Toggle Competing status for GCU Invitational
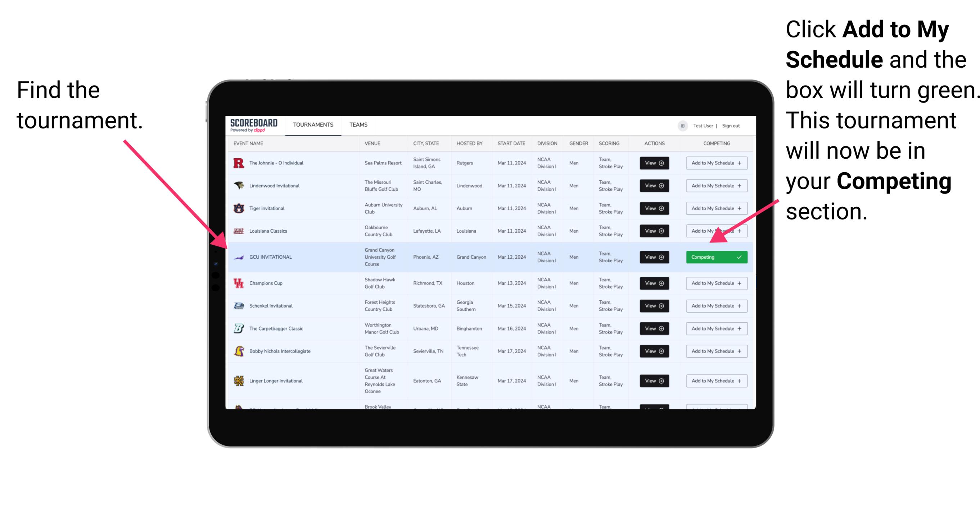980x527 pixels. 715,257
